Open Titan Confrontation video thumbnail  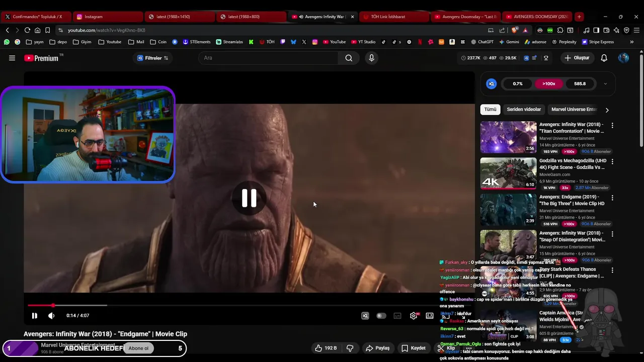click(x=508, y=137)
